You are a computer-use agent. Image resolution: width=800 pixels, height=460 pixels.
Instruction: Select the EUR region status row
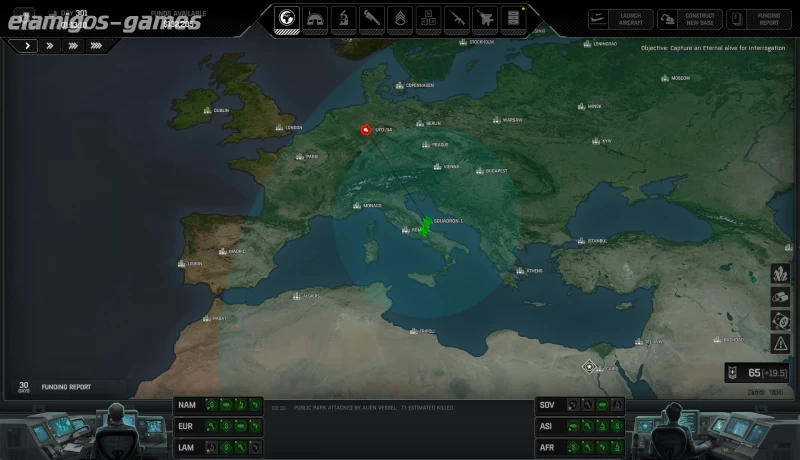[x=218, y=426]
